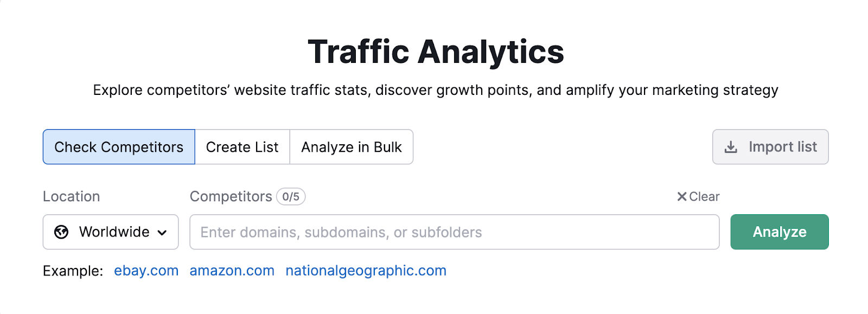
Task: Switch to the Create List tab
Action: (242, 147)
